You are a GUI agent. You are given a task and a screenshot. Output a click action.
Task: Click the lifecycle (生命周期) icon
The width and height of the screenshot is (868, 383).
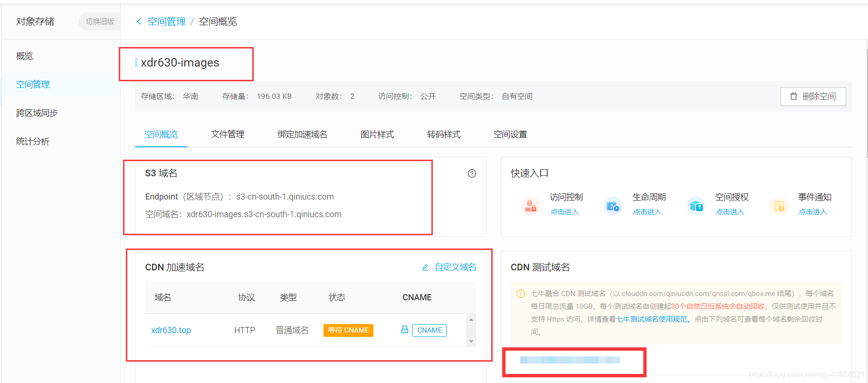coord(613,206)
